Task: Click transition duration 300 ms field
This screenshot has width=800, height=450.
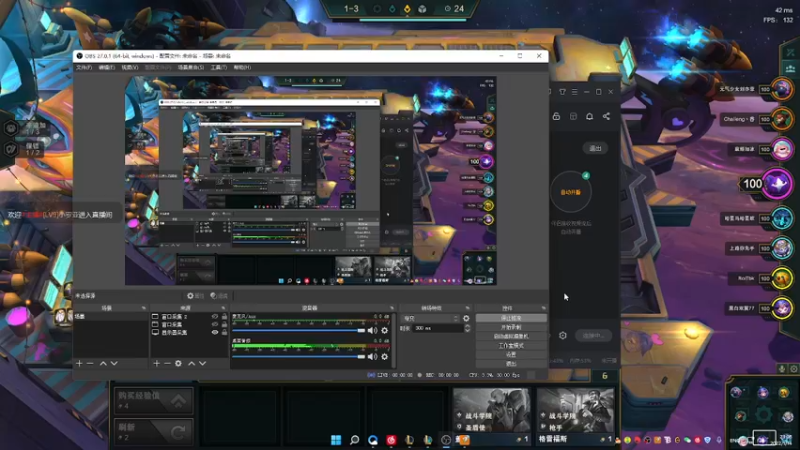Action: tap(438, 328)
